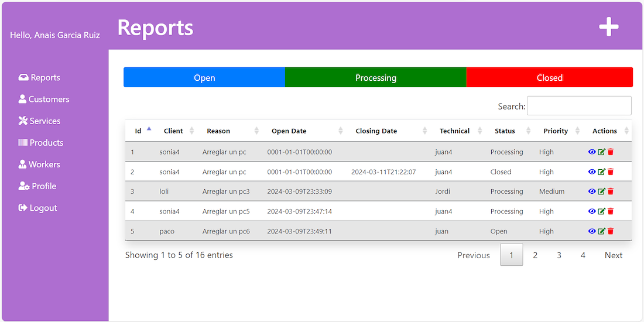The height and width of the screenshot is (322, 644).
Task: Click the edit icon for report 4
Action: [x=601, y=211]
